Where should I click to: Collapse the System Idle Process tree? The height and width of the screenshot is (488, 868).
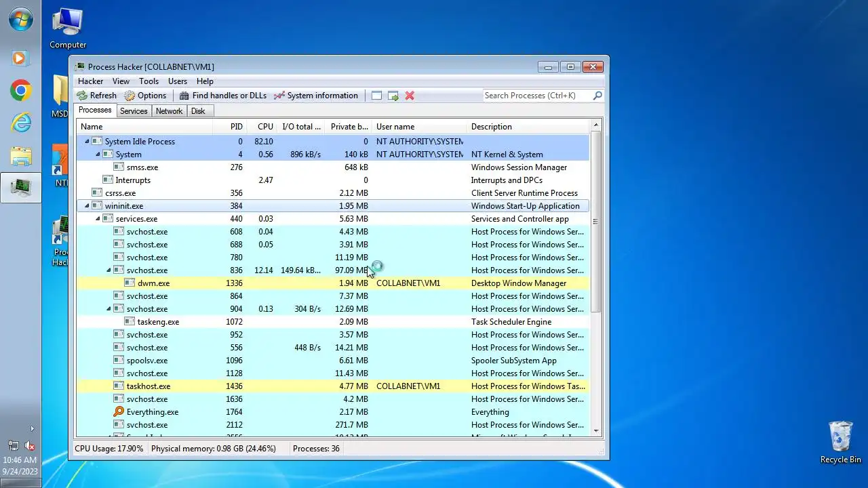click(87, 142)
